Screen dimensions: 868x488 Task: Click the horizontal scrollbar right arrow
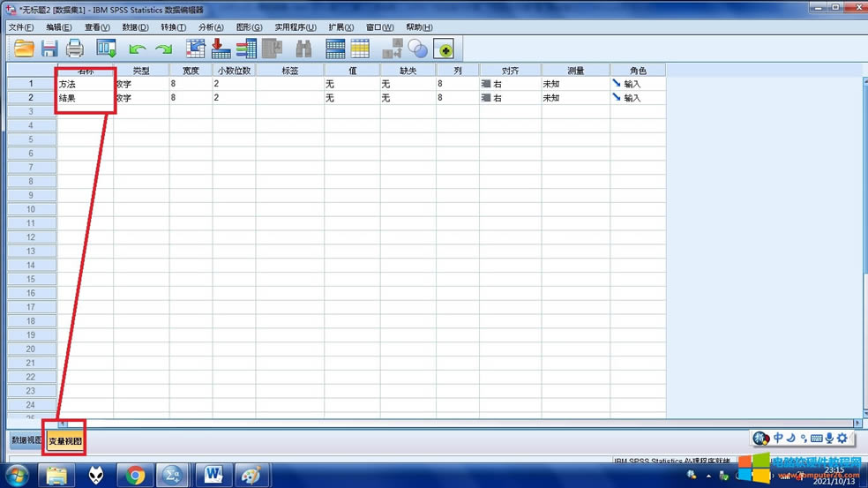pos(857,424)
